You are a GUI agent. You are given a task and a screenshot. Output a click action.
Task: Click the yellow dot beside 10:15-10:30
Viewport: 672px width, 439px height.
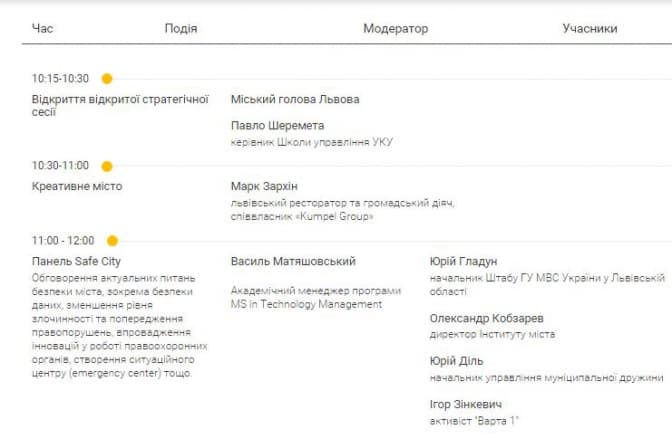pyautogui.click(x=107, y=79)
